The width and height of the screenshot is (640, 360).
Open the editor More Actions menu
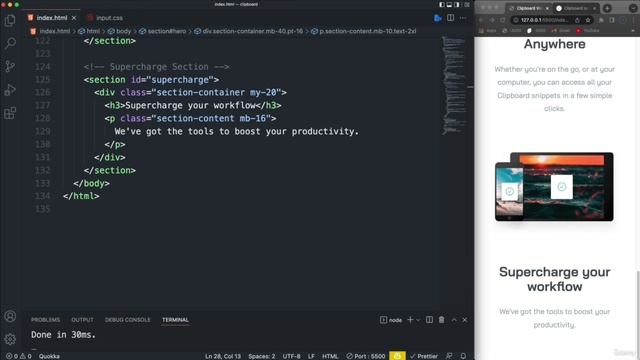pyautogui.click(x=463, y=18)
